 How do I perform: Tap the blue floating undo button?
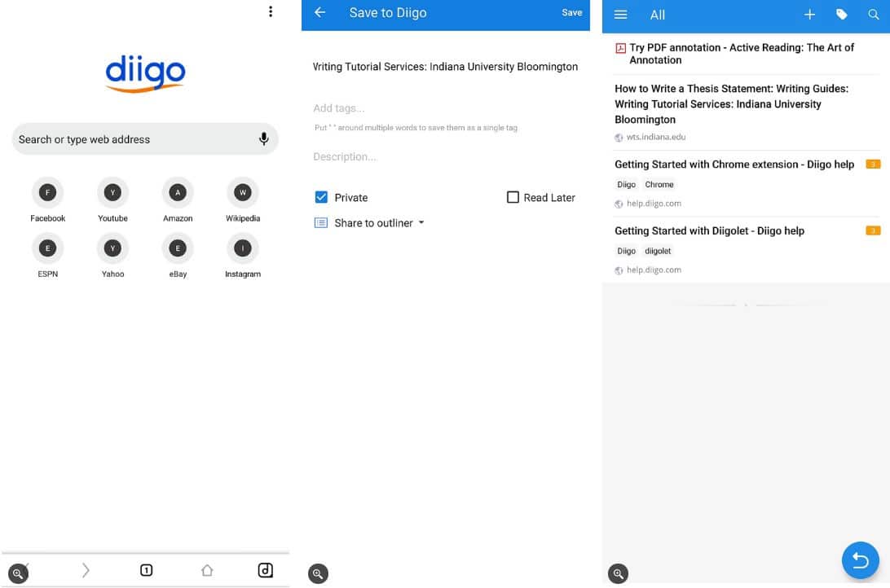pyautogui.click(x=860, y=560)
